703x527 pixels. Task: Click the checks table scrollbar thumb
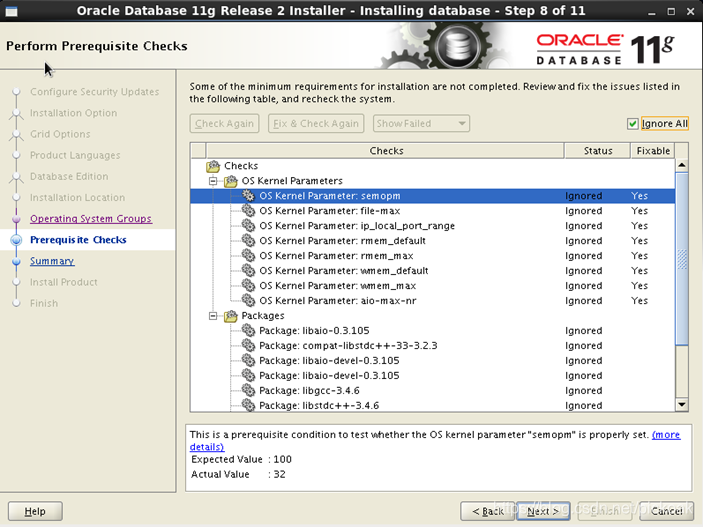point(682,259)
